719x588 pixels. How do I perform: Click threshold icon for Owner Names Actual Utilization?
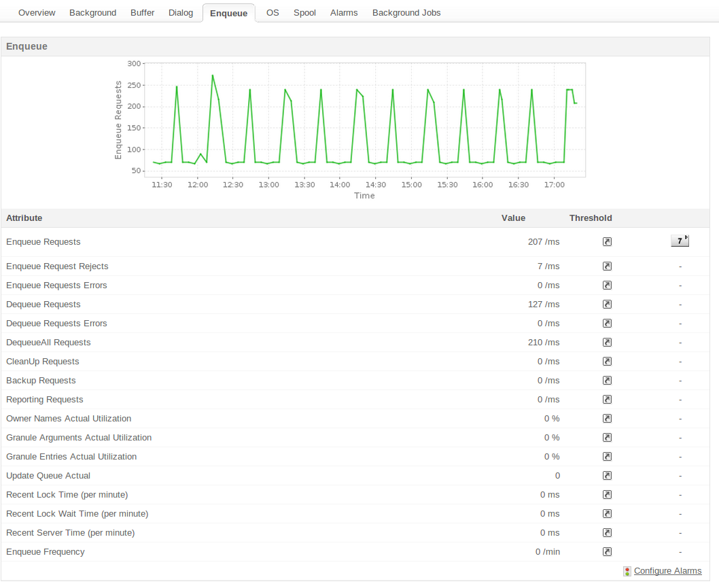607,419
